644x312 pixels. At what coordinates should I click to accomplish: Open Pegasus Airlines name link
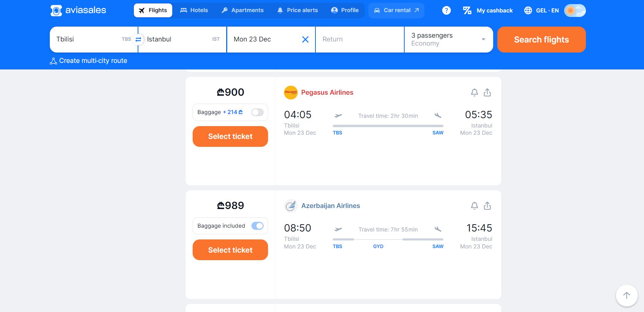[327, 93]
